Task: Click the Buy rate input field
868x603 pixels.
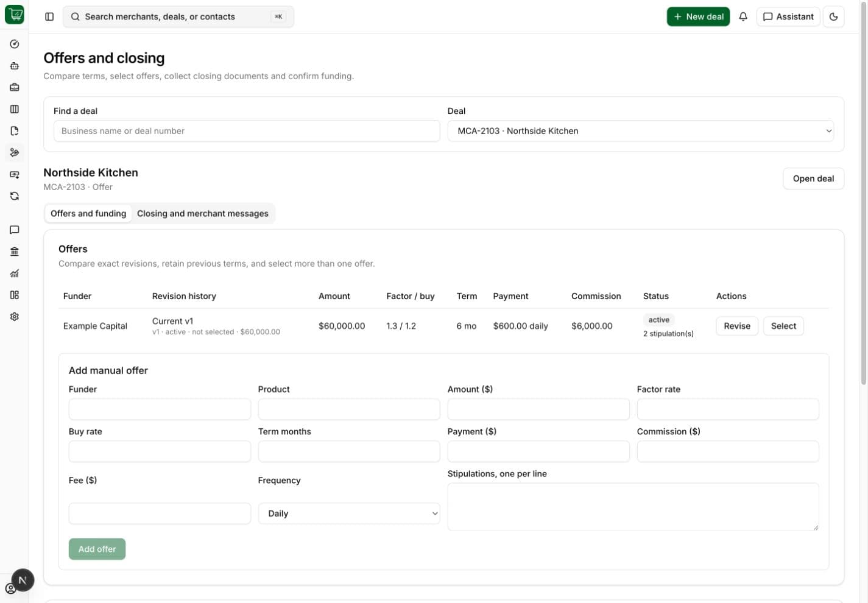Action: [x=160, y=451]
